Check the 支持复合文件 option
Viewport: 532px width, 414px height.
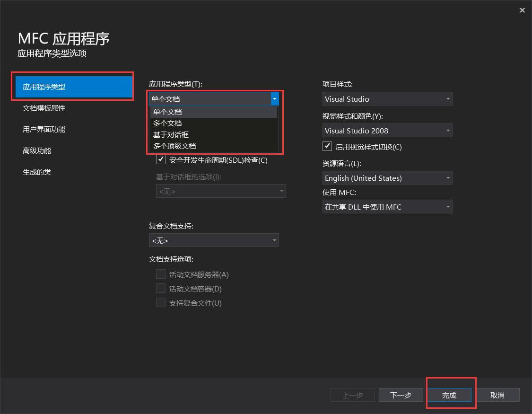pos(161,302)
